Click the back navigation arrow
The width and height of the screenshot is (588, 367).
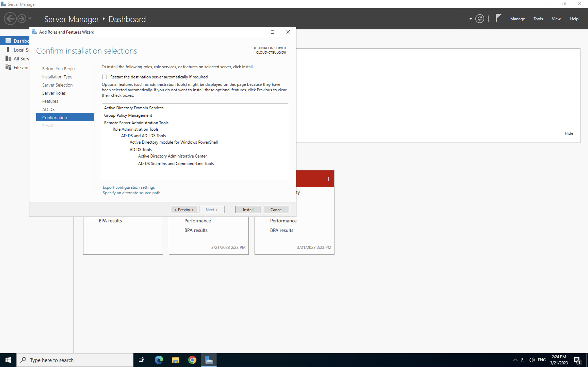10,19
